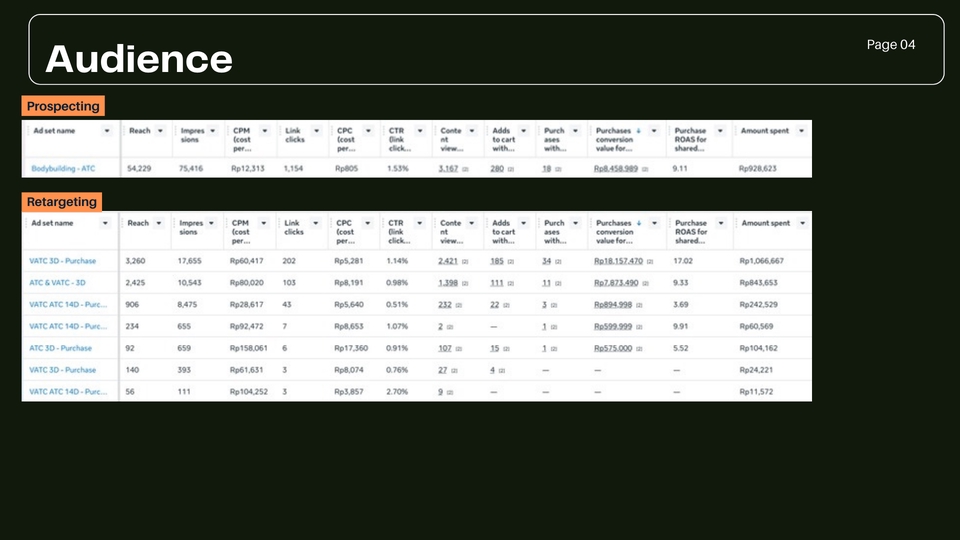
Task: Click CPC column arrow in Retargeting table
Action: 369,223
